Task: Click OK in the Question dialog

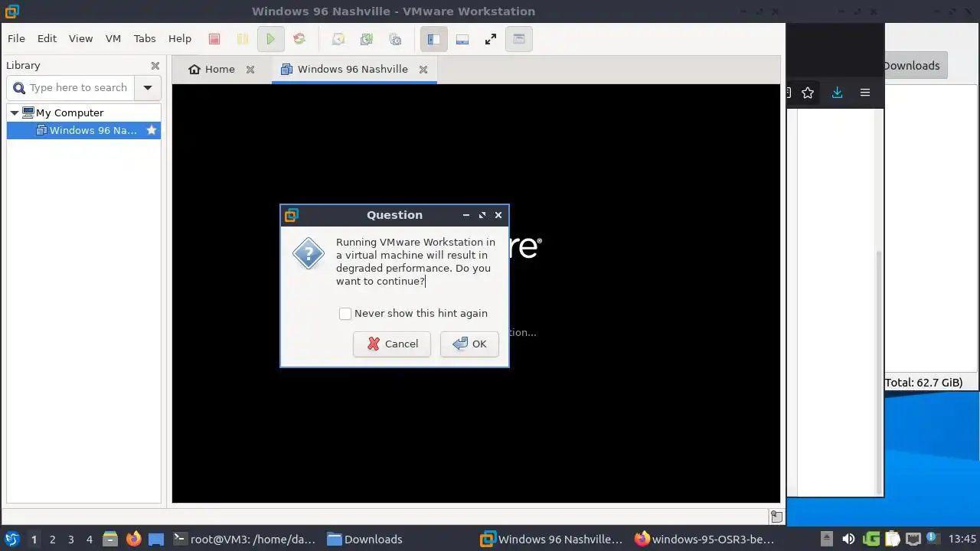Action: pos(469,344)
